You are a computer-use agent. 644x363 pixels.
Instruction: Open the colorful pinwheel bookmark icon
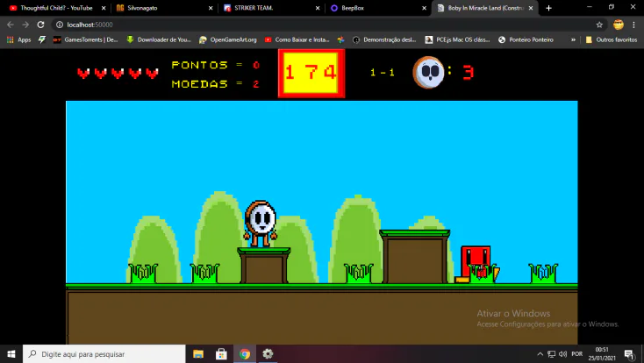tap(340, 39)
